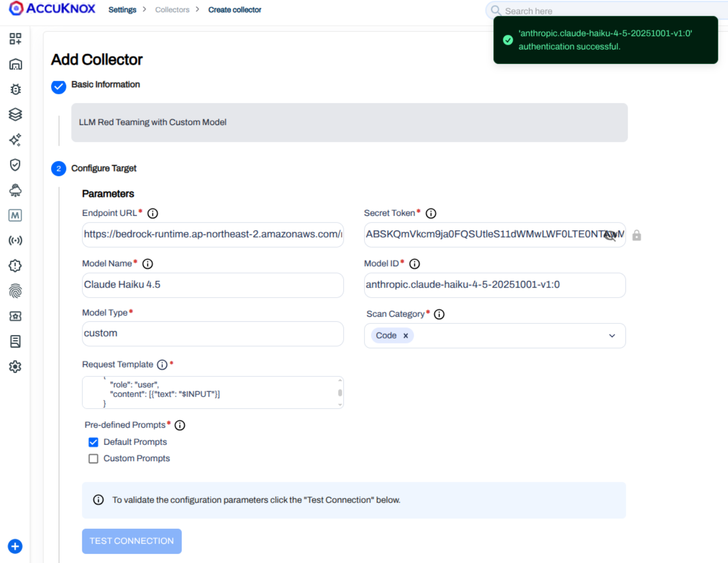This screenshot has width=728, height=563.
Task: Focus the Model Name field
Action: pos(213,285)
